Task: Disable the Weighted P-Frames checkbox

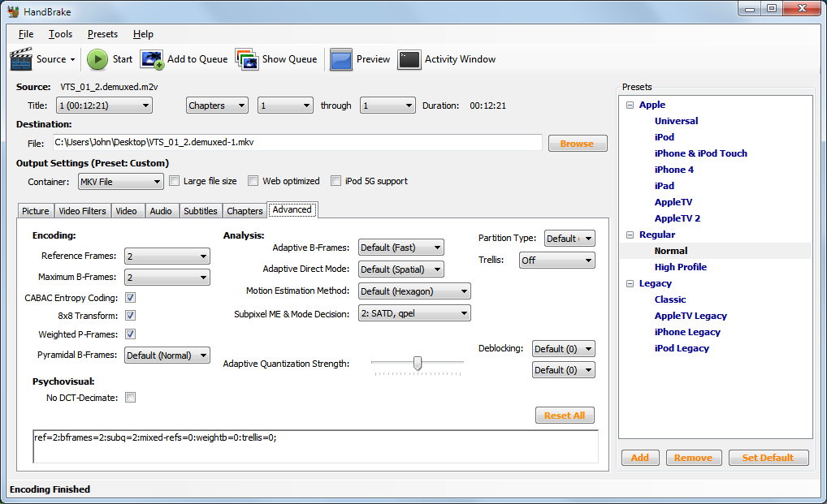Action: [x=130, y=334]
